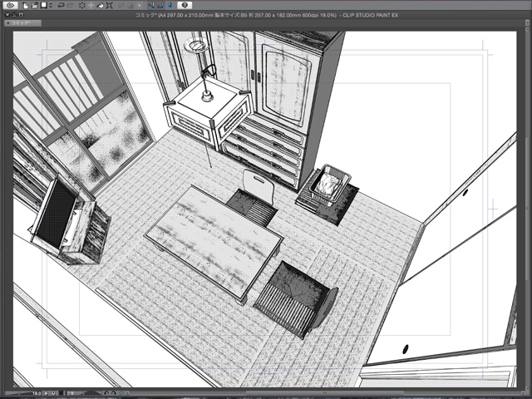Screen dimensions: 532x399
Task: Open the Clip Studio launcher icon
Action: [10, 5]
